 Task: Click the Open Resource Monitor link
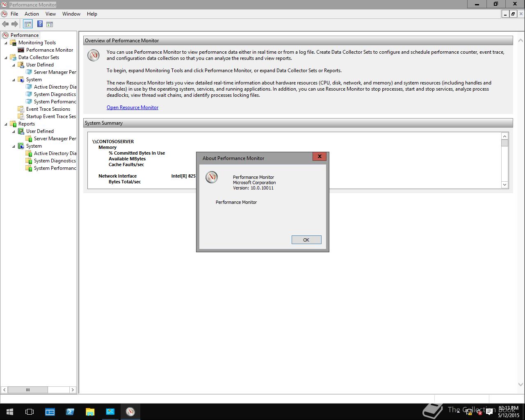click(x=132, y=107)
